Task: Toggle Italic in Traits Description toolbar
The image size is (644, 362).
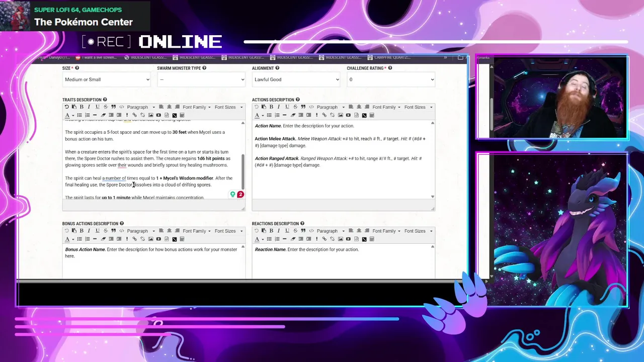Action: coord(89,107)
